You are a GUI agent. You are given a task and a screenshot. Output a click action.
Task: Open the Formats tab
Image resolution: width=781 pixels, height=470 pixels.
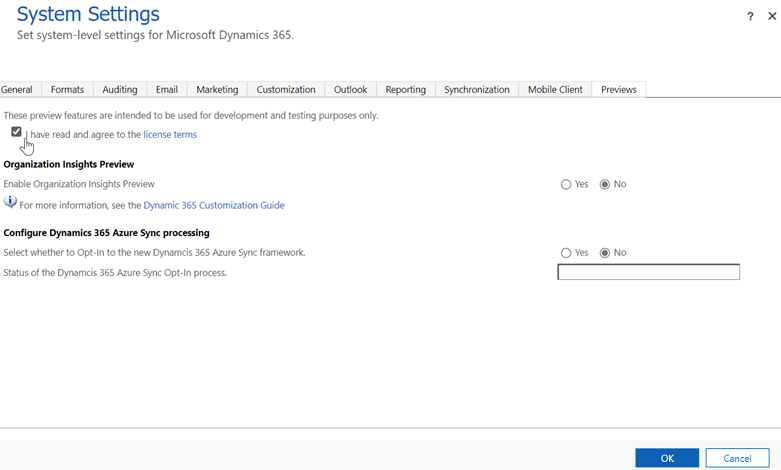point(67,90)
